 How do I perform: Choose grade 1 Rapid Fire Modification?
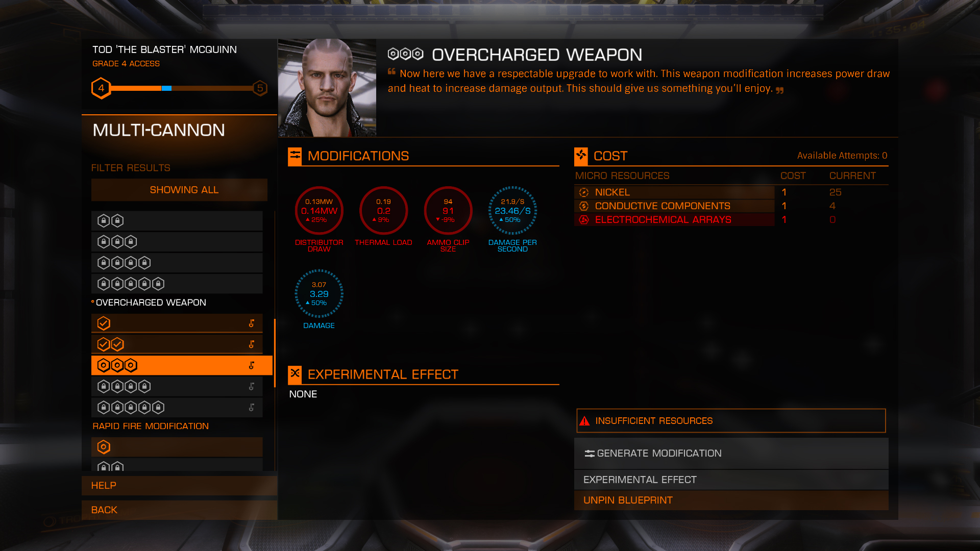(x=177, y=447)
